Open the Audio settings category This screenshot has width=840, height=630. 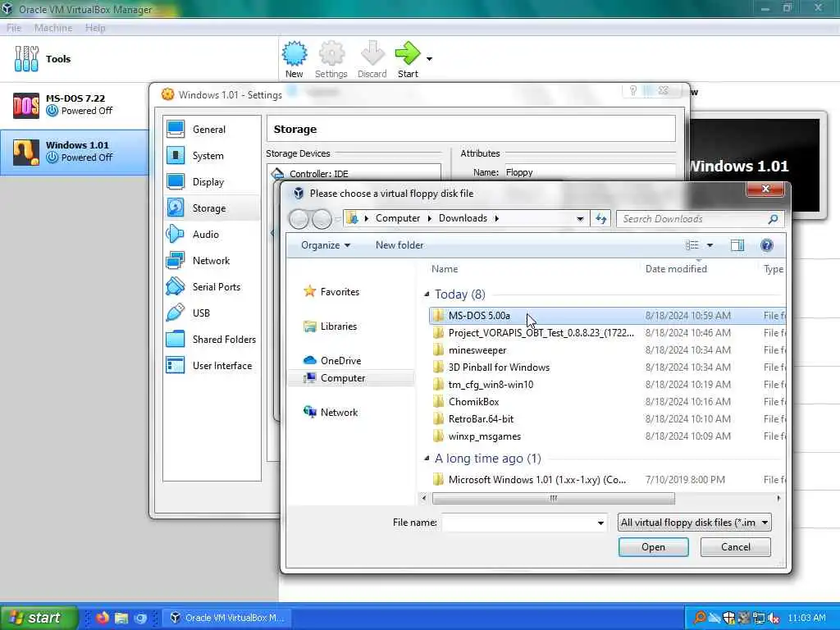tap(212, 234)
